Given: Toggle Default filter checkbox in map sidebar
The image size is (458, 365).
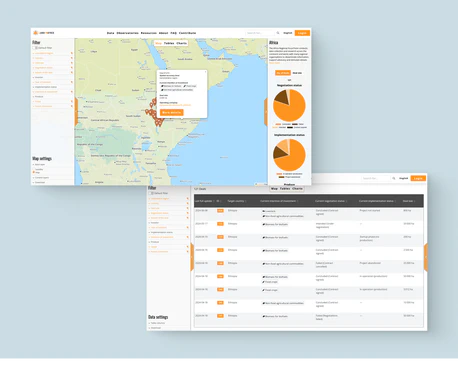Looking at the screenshot, I should pos(35,48).
